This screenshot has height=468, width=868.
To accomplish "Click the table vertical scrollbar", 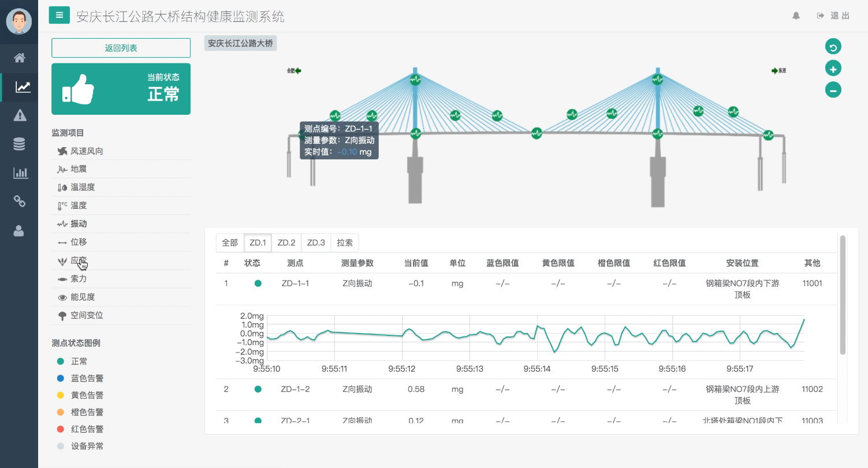I will click(843, 294).
